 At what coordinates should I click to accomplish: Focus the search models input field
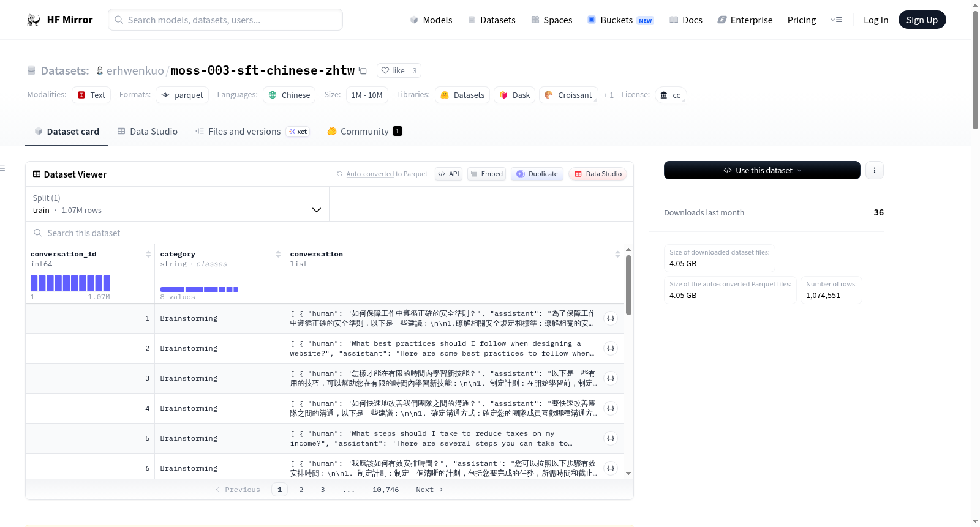pyautogui.click(x=225, y=20)
